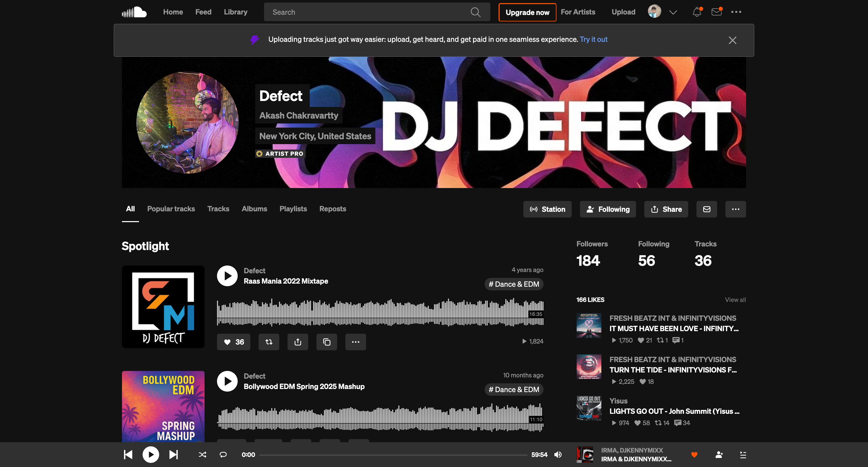Seek on the player progress bar

(x=393, y=455)
